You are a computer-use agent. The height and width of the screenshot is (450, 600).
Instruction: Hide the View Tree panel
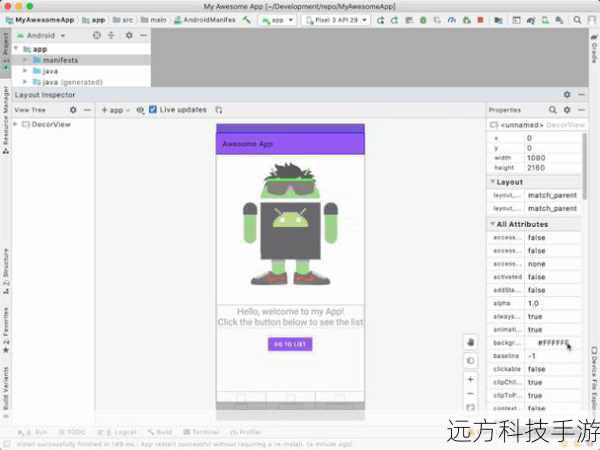[87, 110]
